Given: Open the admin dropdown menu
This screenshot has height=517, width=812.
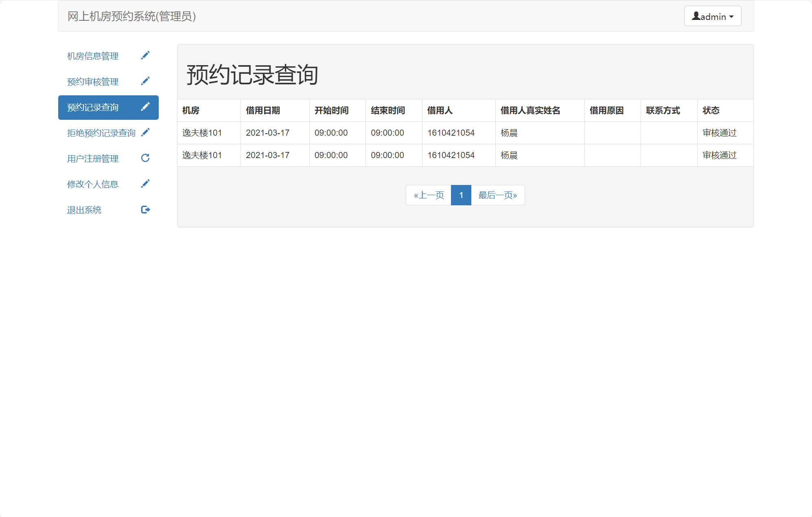Looking at the screenshot, I should [x=712, y=16].
